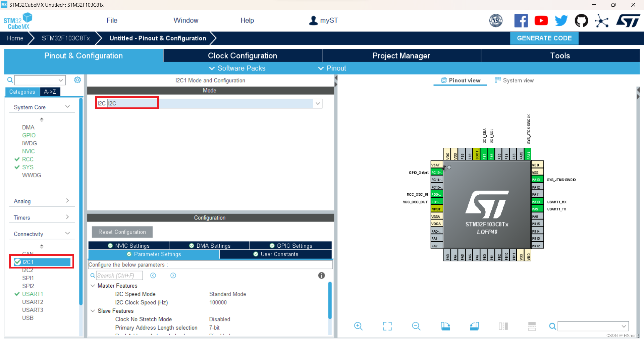Viewport: 644px width, 341px height.
Task: Rotate chip counter-clockwise icon
Action: (474, 326)
